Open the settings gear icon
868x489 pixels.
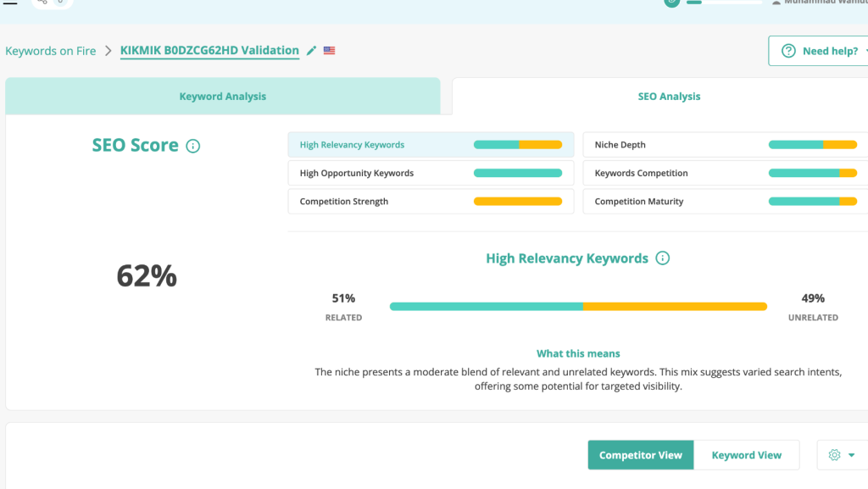[835, 455]
